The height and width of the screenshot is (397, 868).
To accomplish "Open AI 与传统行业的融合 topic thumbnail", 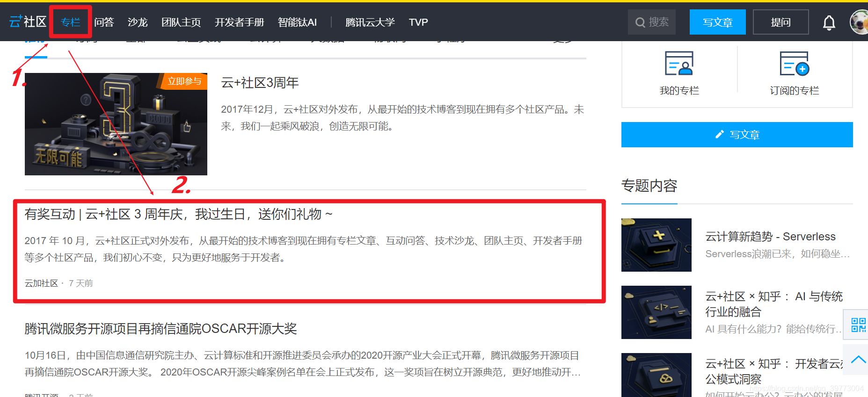I will click(656, 312).
